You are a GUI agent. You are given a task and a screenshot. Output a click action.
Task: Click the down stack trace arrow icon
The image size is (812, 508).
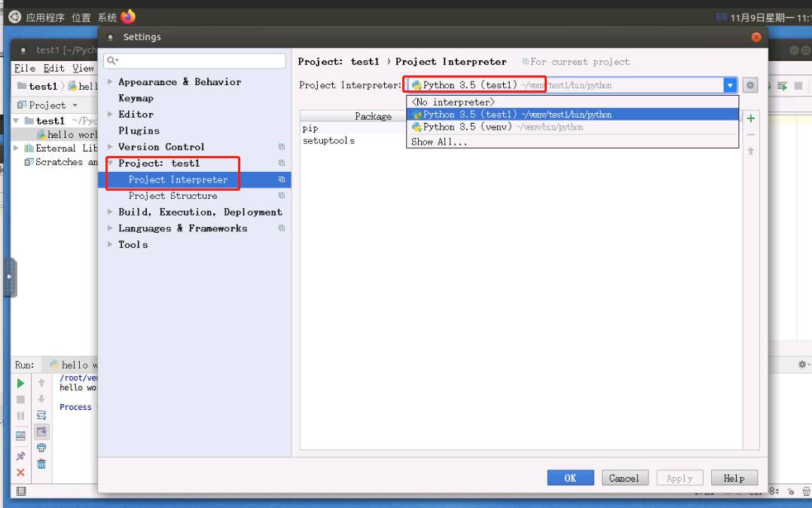(41, 399)
